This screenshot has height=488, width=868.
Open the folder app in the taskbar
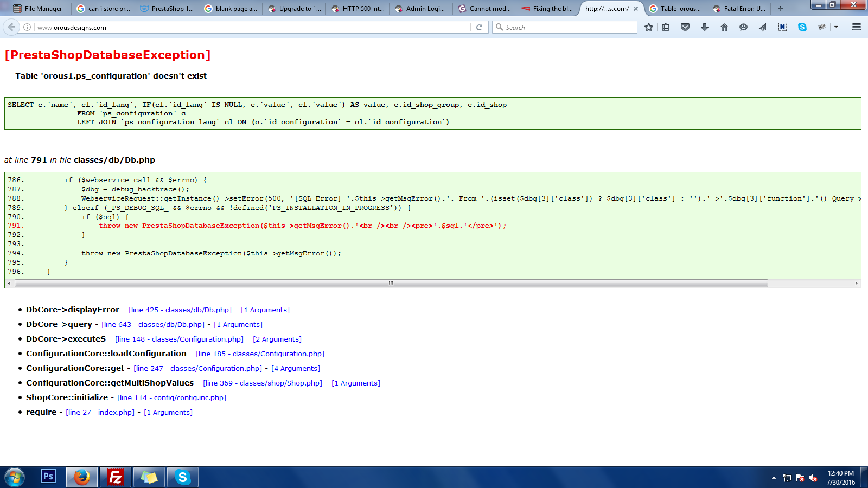click(x=149, y=477)
